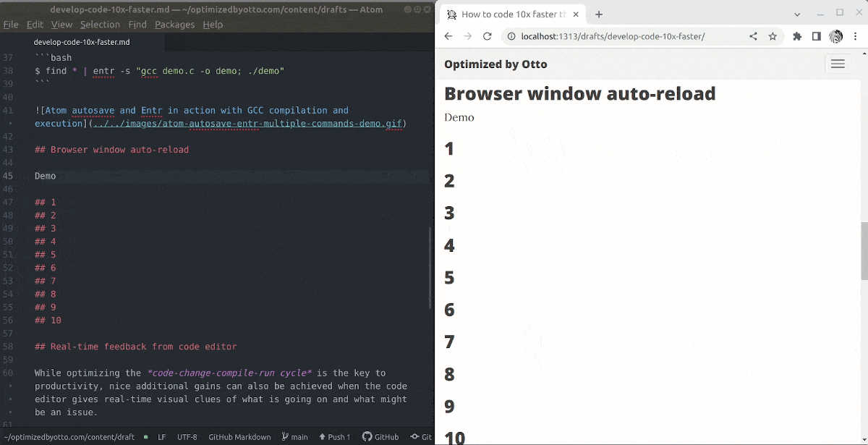Open the Chrome extensions puzzle icon

797,36
